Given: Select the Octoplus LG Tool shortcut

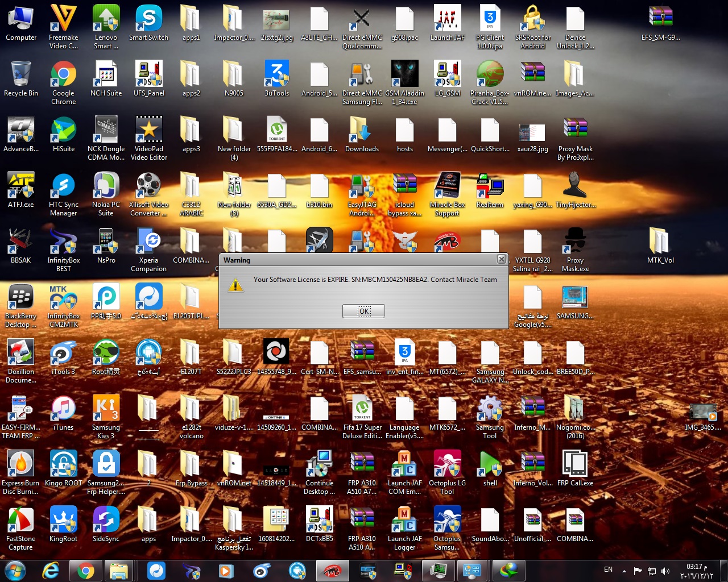Looking at the screenshot, I should (x=448, y=473).
